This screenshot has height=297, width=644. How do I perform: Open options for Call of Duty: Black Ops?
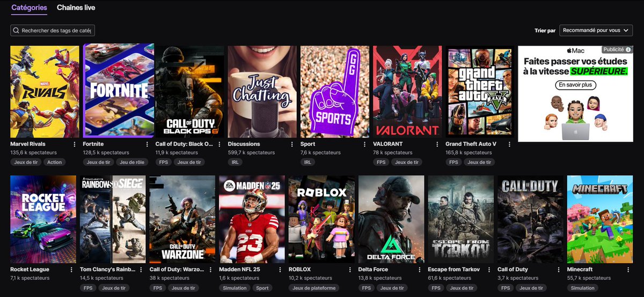pyautogui.click(x=219, y=144)
